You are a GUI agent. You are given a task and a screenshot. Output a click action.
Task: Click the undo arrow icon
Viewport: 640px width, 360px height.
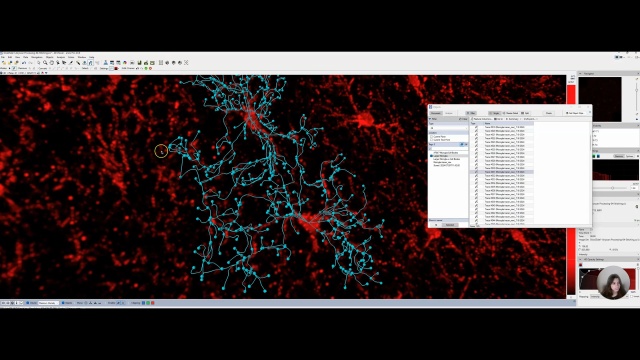click(x=24, y=63)
